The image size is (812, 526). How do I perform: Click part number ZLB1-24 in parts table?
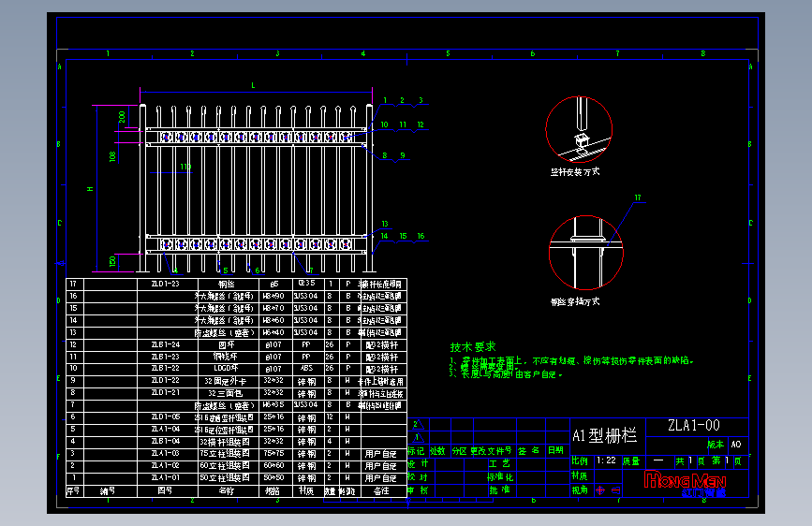tap(166, 344)
